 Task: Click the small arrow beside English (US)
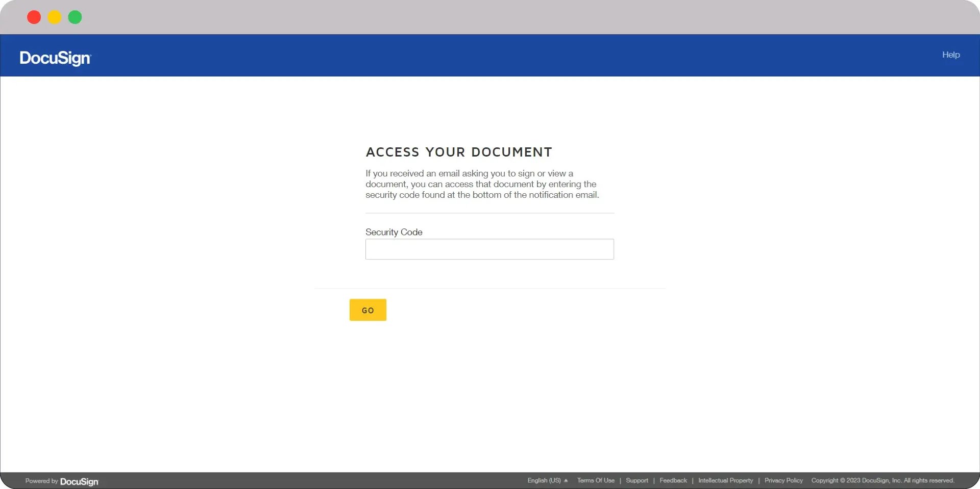566,480
